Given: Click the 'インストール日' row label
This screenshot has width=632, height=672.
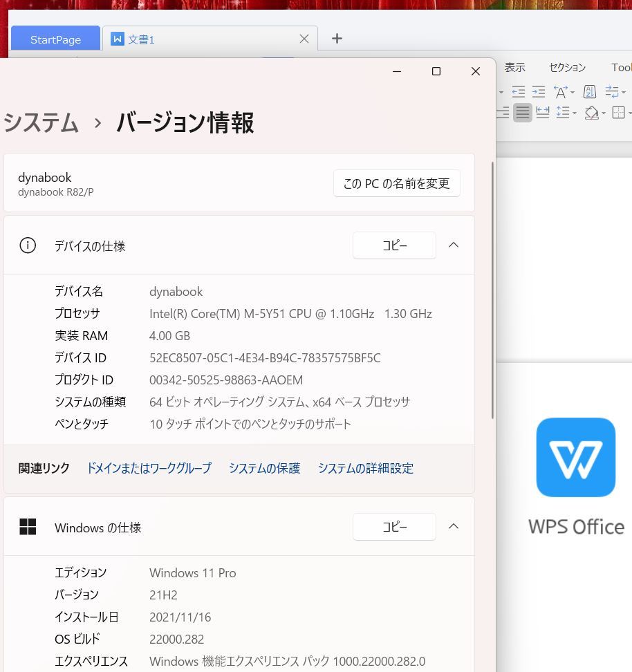Looking at the screenshot, I should pos(86,617).
